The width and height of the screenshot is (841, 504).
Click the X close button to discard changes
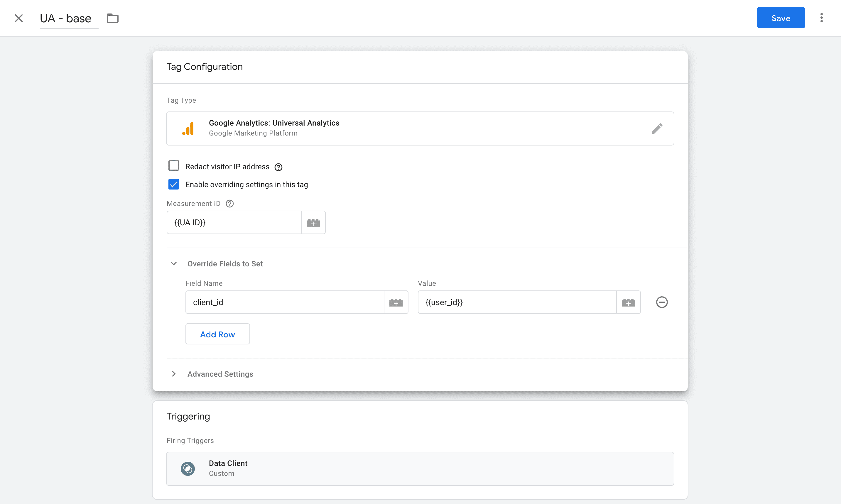pos(18,18)
